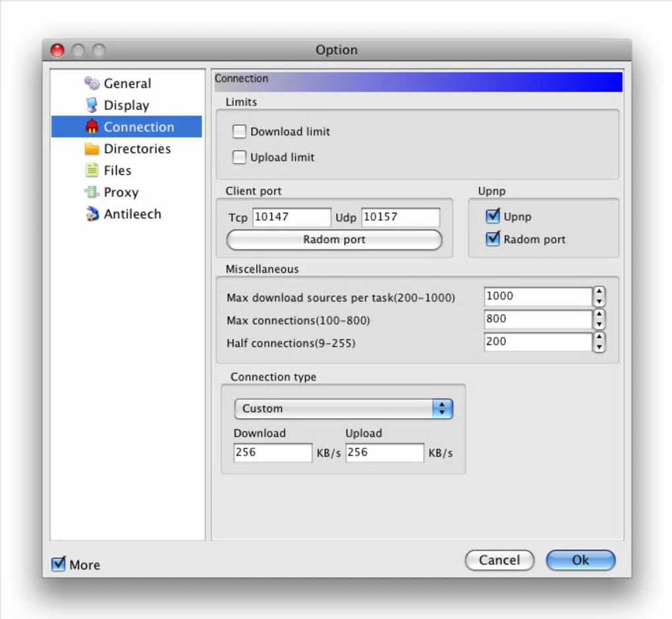This screenshot has width=672, height=619.
Task: Enable the Upload limit checkbox
Action: 239,157
